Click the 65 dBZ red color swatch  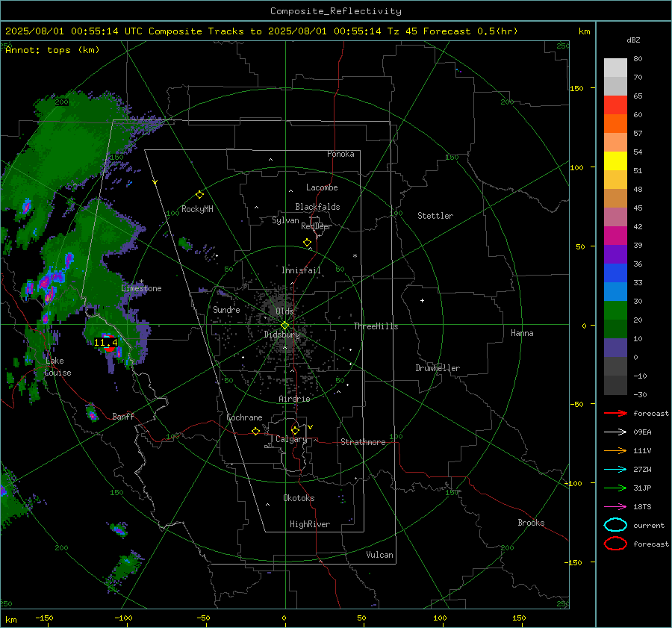tap(615, 105)
